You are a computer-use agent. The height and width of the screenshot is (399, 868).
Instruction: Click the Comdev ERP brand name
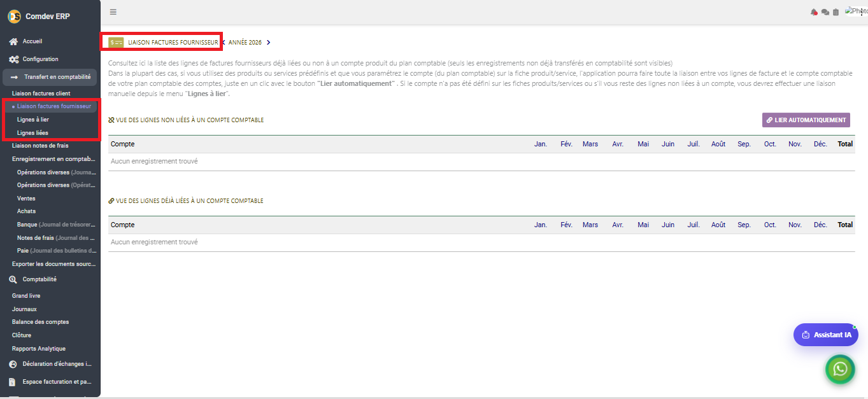click(x=48, y=17)
